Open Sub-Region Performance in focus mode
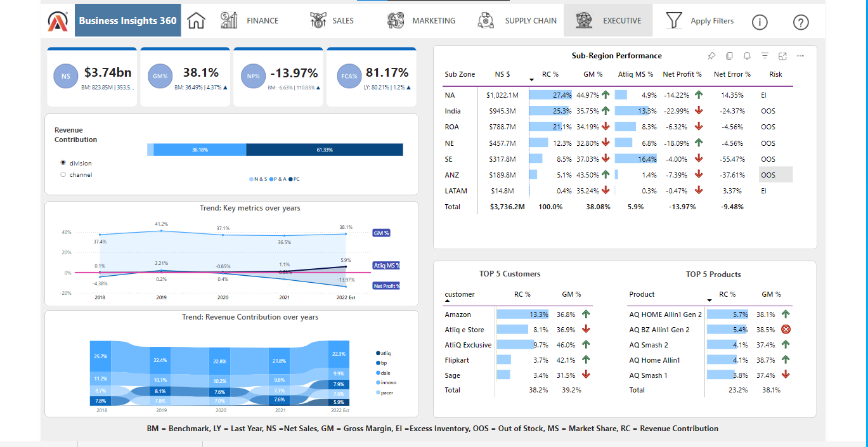868x447 pixels. click(x=782, y=56)
